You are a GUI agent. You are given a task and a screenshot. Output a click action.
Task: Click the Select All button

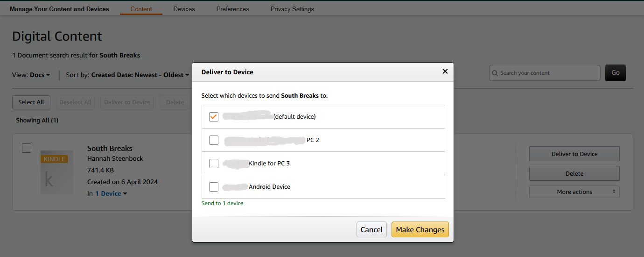coord(31,102)
